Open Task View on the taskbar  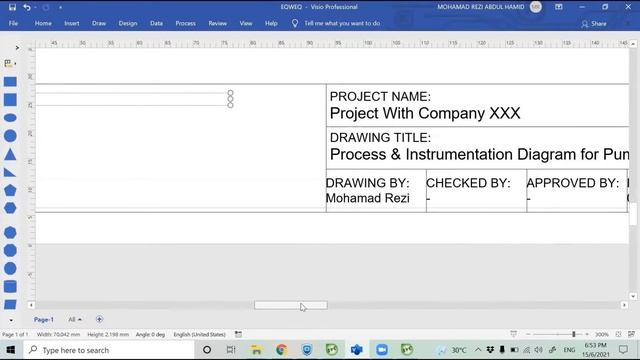pos(231,350)
